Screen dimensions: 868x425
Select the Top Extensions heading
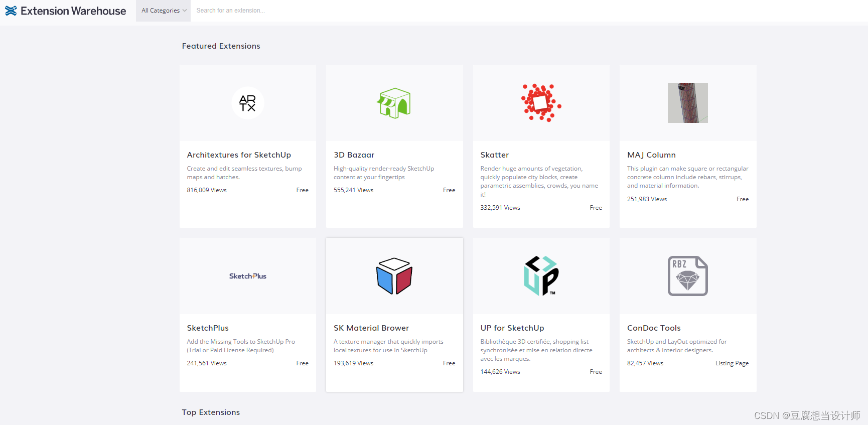(x=211, y=412)
